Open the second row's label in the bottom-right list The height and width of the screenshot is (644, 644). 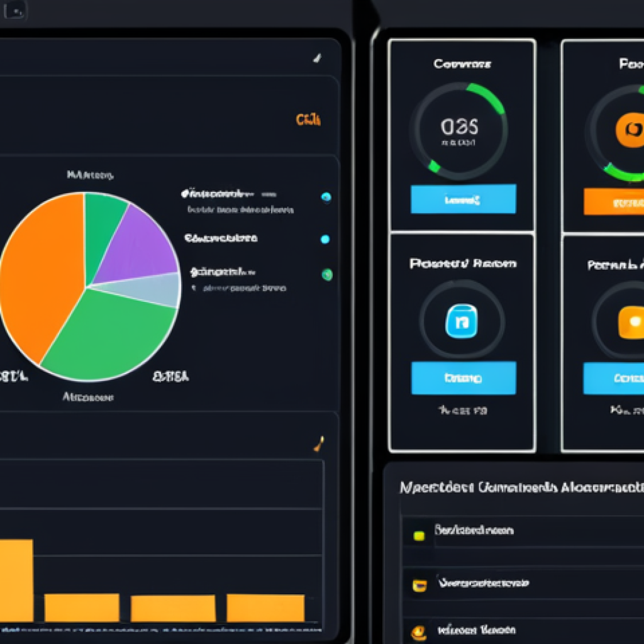tap(484, 583)
